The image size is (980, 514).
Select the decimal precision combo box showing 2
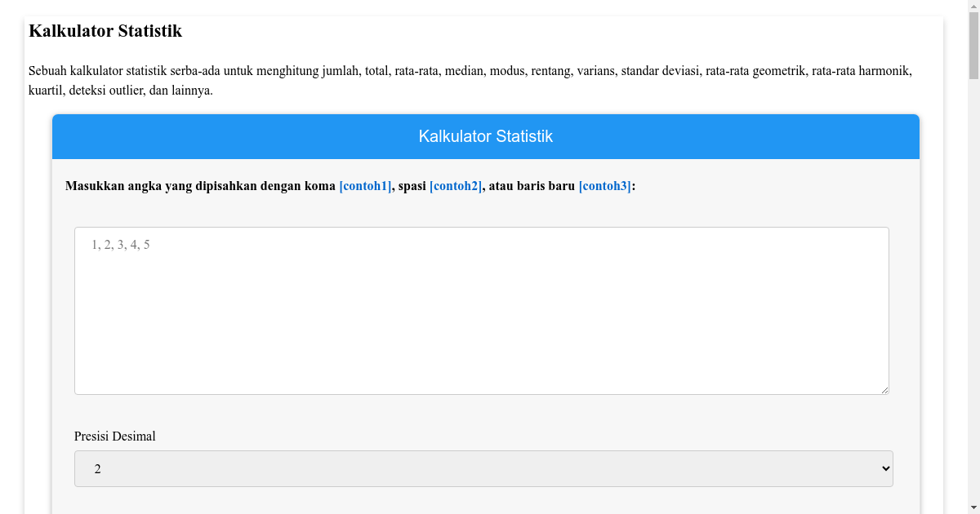483,468
